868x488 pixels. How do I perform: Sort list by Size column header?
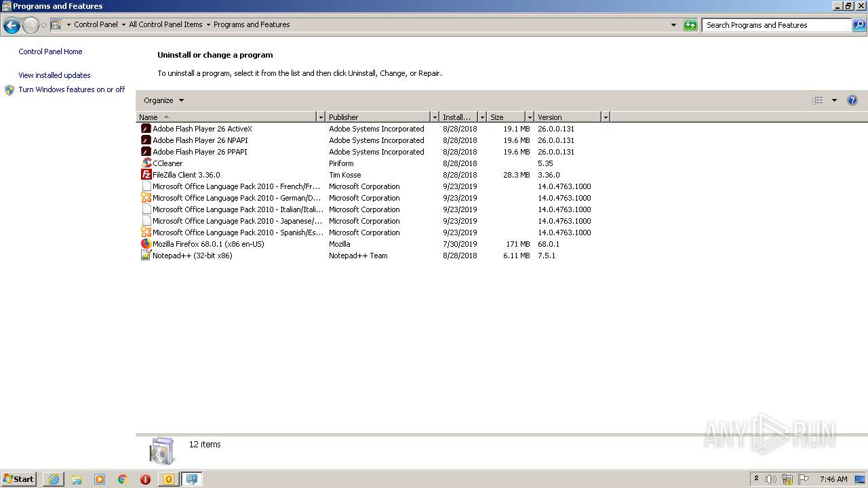[x=506, y=117]
